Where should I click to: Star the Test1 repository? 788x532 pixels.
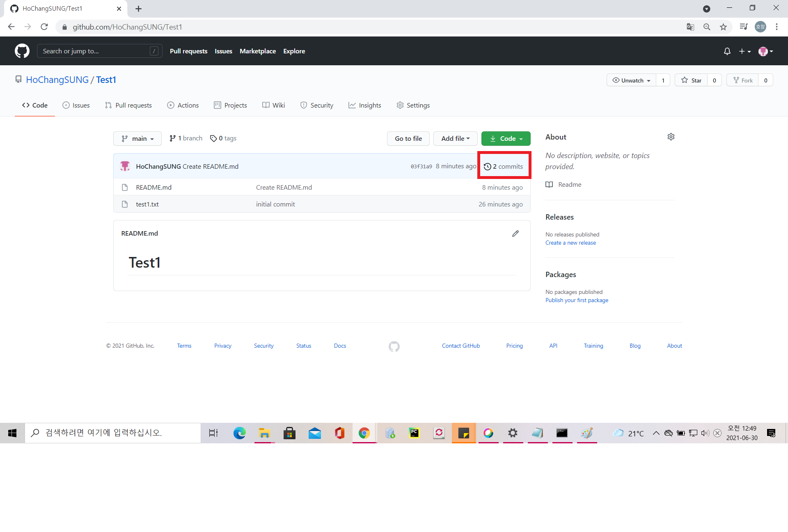click(x=692, y=80)
